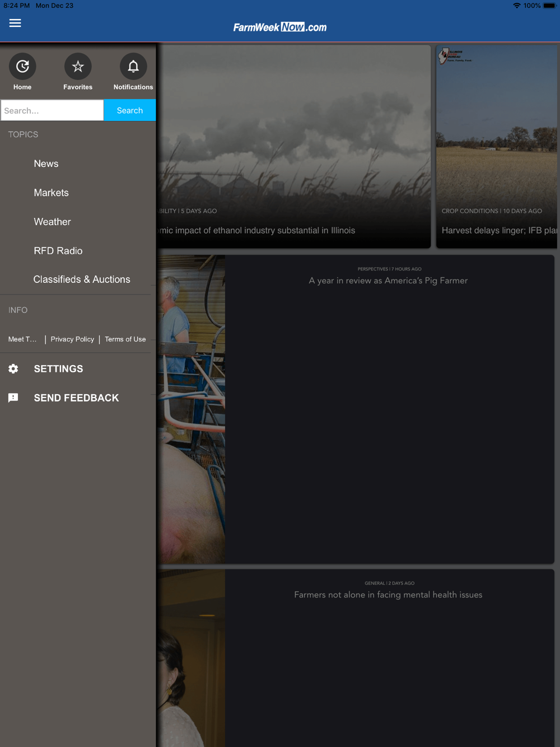The height and width of the screenshot is (747, 560).
Task: Click the date Mon Dec 23
Action: click(54, 6)
